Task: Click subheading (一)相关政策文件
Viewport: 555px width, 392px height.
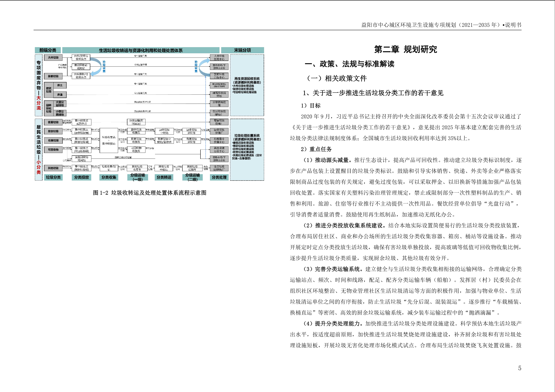Action: click(336, 78)
